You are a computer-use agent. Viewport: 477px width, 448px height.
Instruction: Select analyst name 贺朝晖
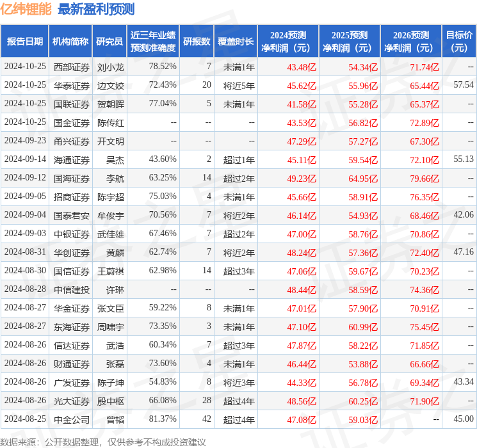(111, 104)
